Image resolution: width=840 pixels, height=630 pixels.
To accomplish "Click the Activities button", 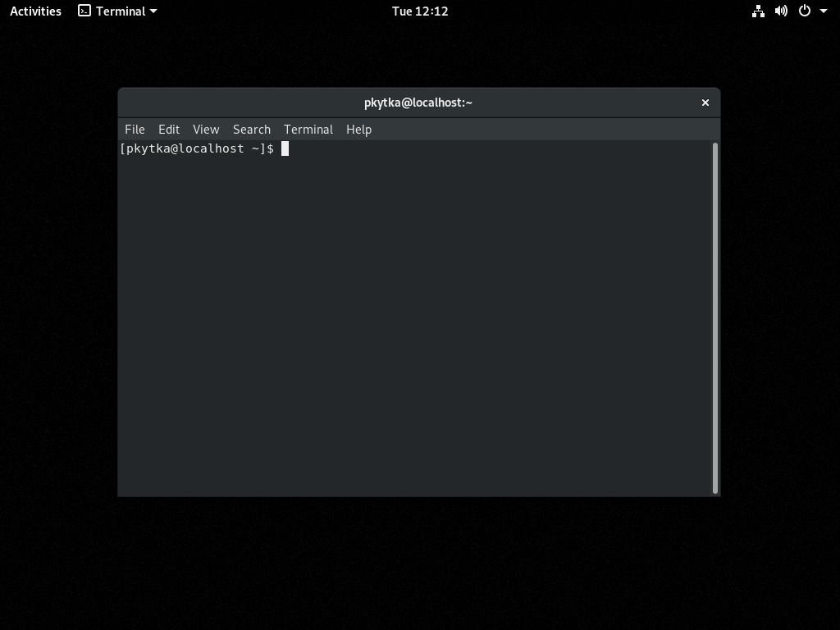I will pos(35,11).
